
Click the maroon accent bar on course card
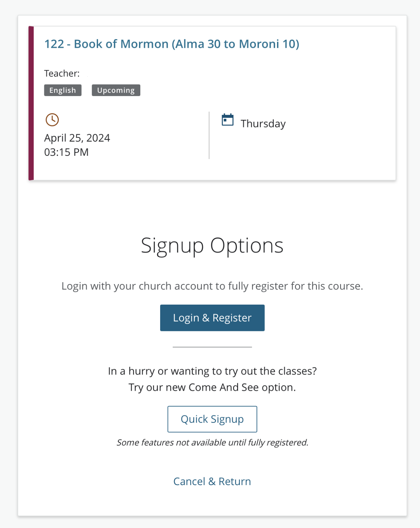click(x=31, y=103)
